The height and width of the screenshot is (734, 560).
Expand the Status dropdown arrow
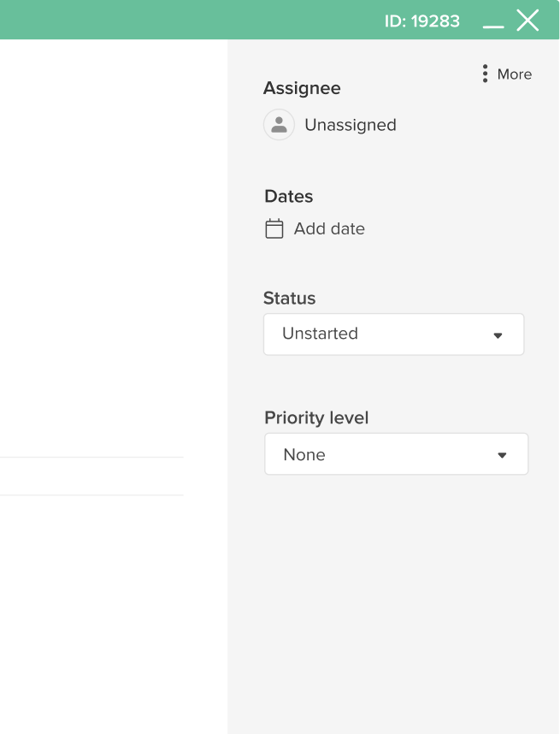[498, 335]
